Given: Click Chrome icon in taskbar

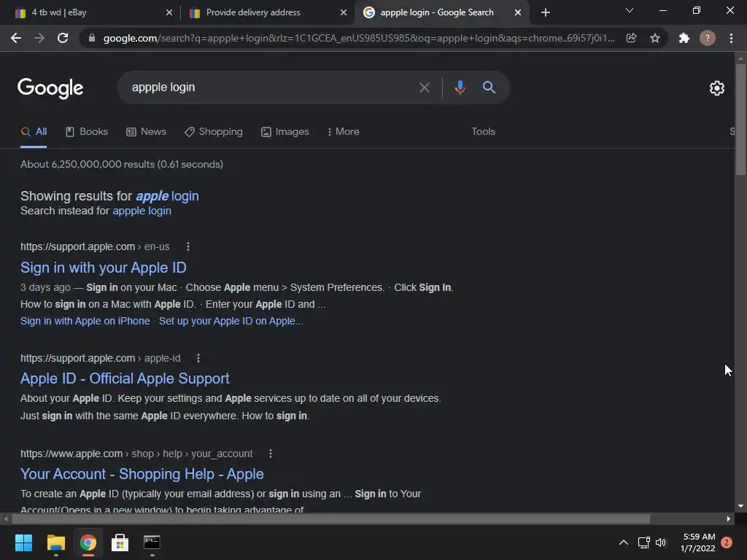Looking at the screenshot, I should point(88,542).
